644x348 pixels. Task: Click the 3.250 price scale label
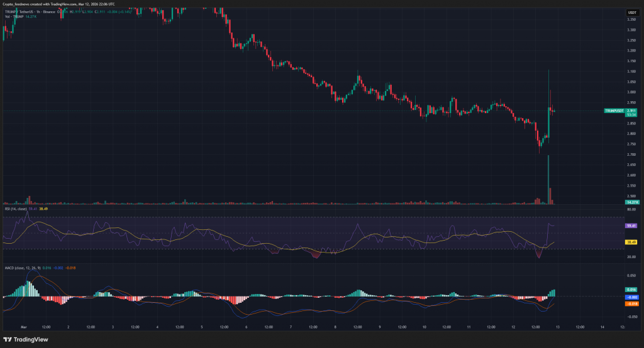click(631, 40)
